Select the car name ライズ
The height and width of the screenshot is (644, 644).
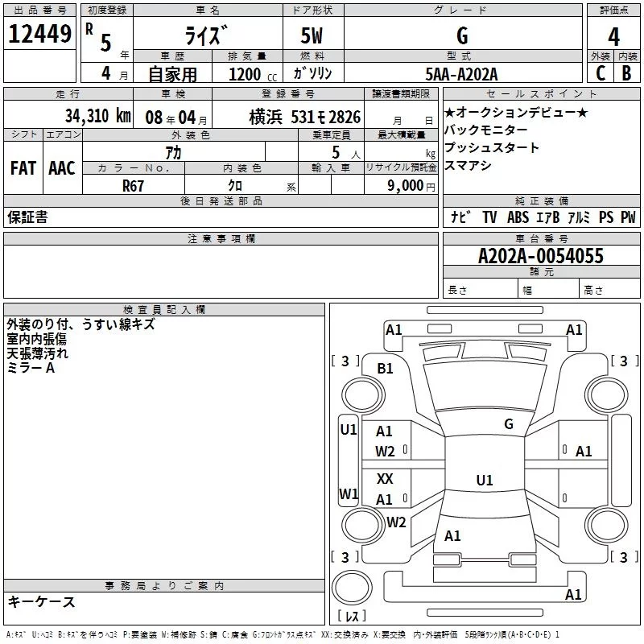tap(206, 35)
